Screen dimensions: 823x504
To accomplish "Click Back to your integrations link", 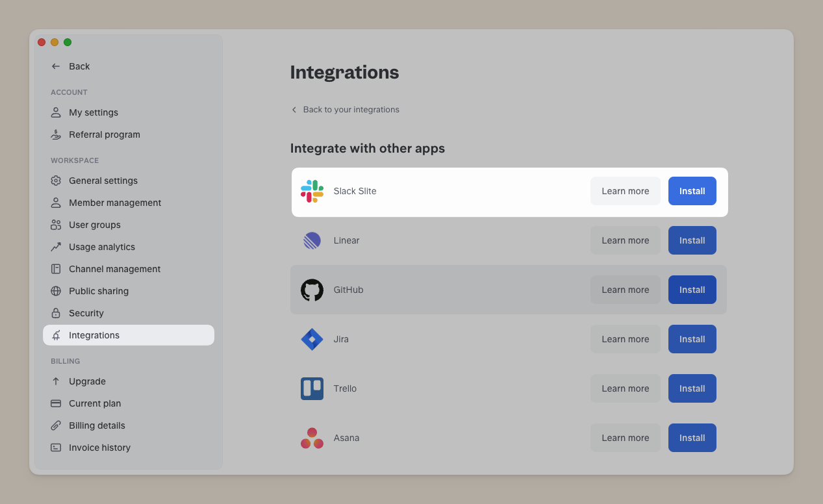I will (x=351, y=110).
